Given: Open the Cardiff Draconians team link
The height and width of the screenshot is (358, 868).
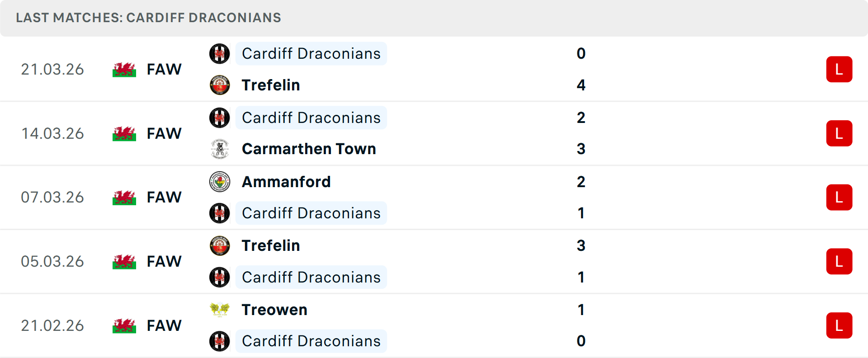Looking at the screenshot, I should point(311,53).
